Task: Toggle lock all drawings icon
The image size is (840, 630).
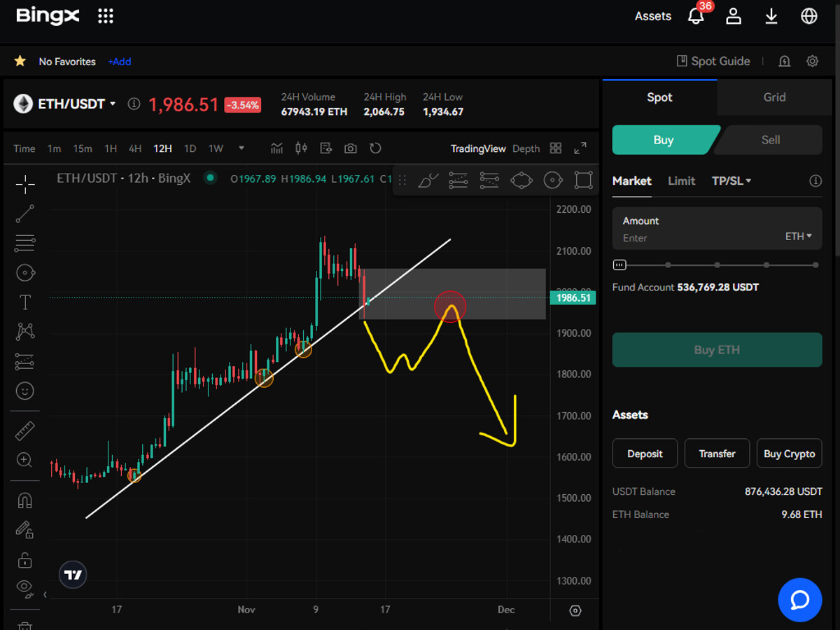Action: (x=25, y=560)
